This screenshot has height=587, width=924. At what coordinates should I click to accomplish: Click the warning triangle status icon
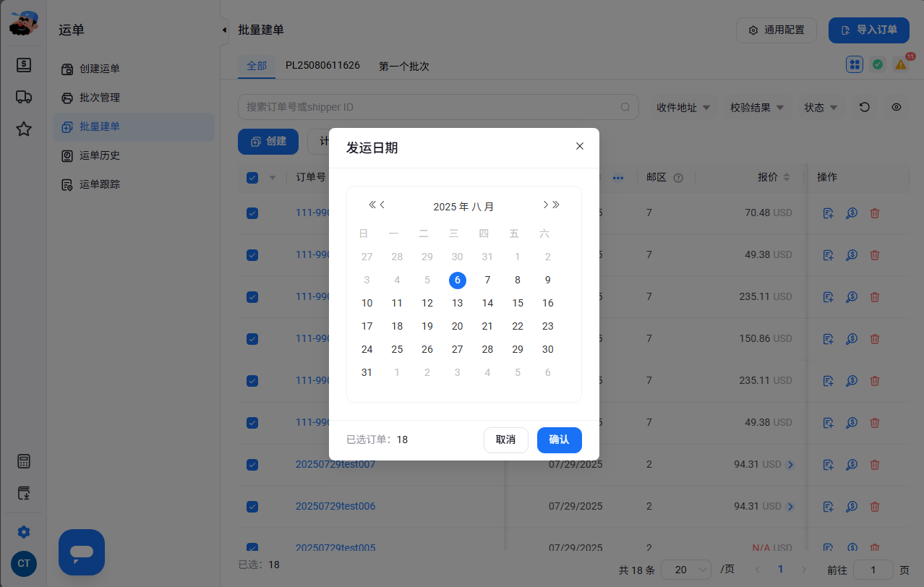tap(900, 64)
